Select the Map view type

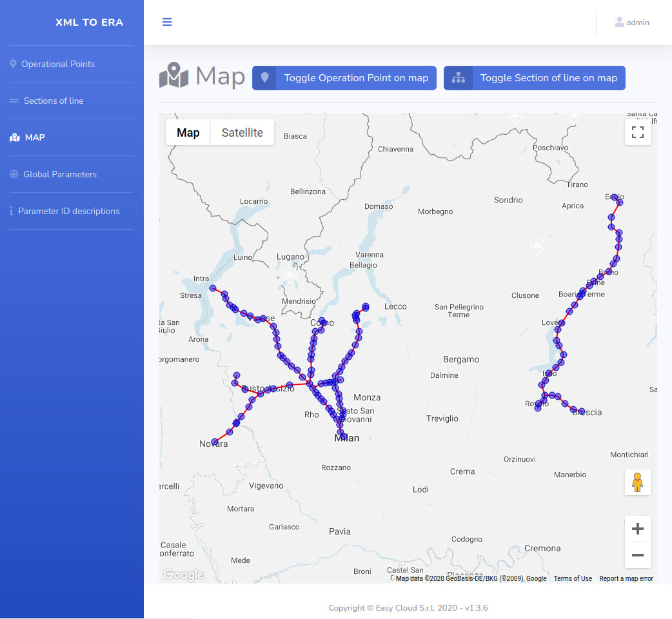(188, 133)
